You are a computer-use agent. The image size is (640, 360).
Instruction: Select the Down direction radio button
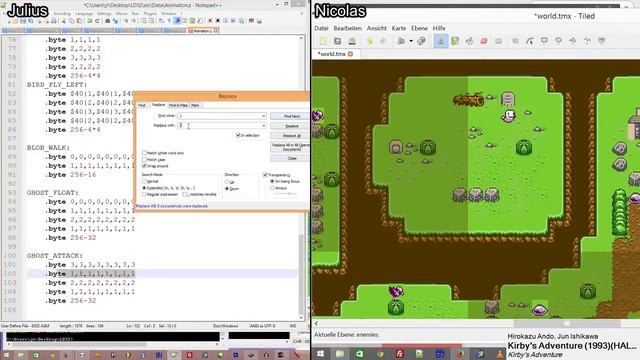coord(227,189)
